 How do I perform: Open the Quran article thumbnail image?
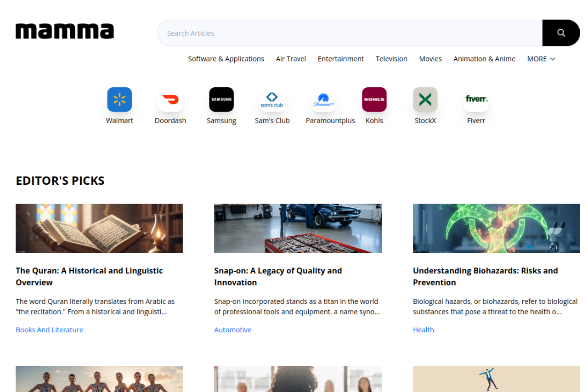point(99,228)
